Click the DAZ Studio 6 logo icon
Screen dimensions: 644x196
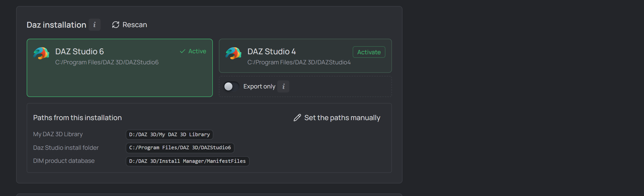tap(42, 53)
